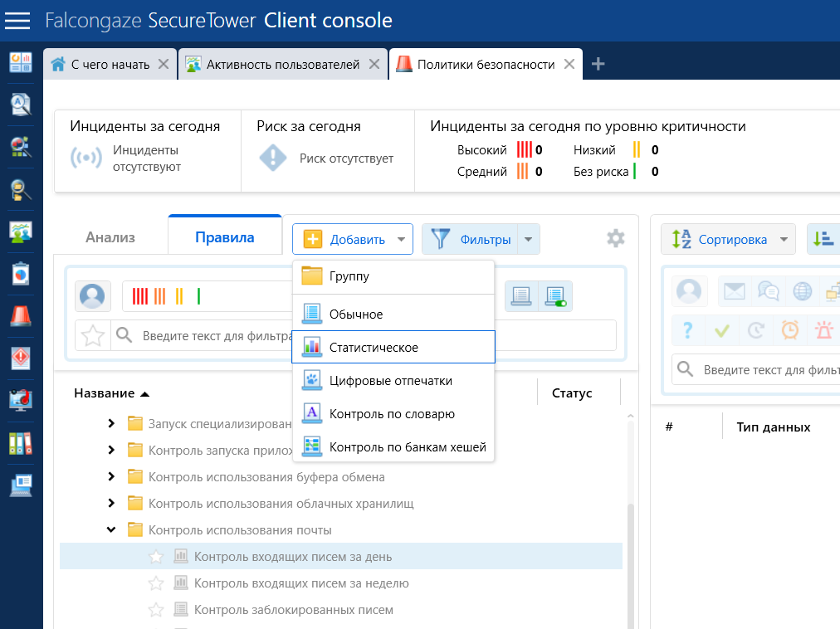
Task: Select Группу from the Добавить menu
Action: point(393,276)
